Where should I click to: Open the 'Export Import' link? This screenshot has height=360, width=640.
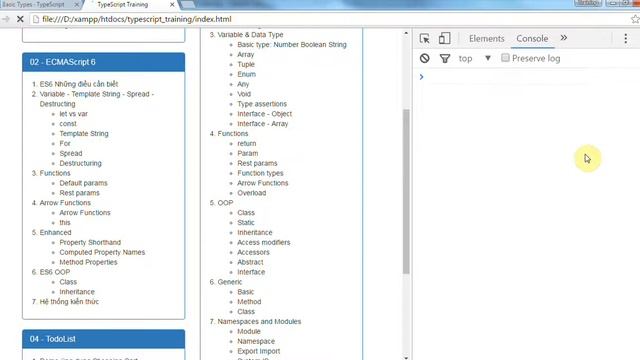click(x=258, y=351)
